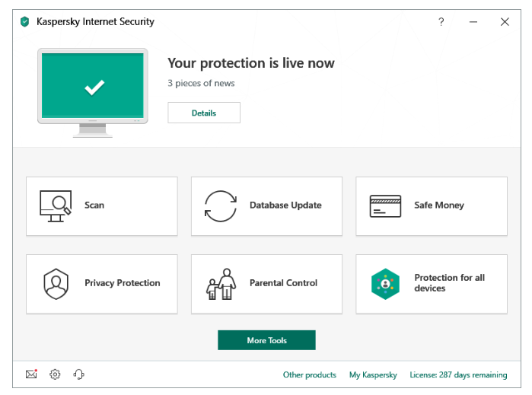Click the green protection status monitor image

tap(93, 88)
